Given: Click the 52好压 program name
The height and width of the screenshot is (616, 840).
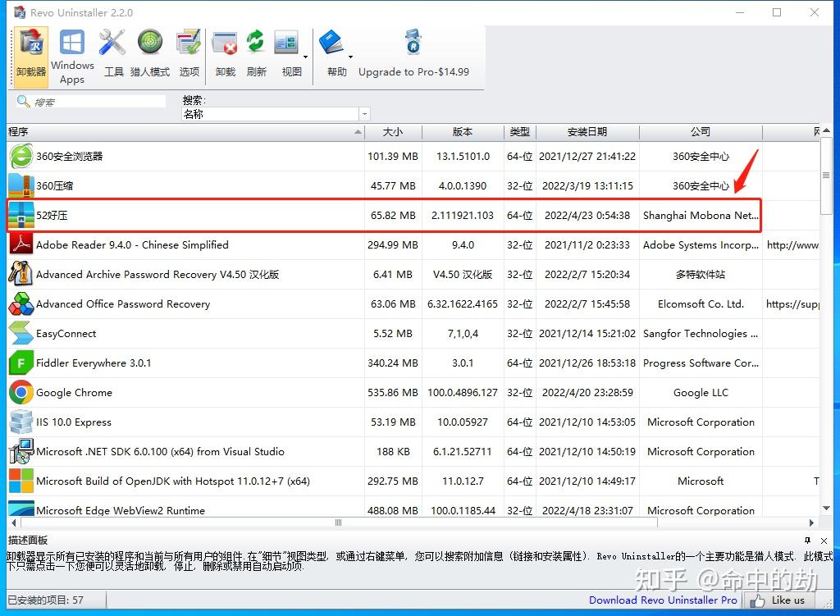Looking at the screenshot, I should click(52, 216).
